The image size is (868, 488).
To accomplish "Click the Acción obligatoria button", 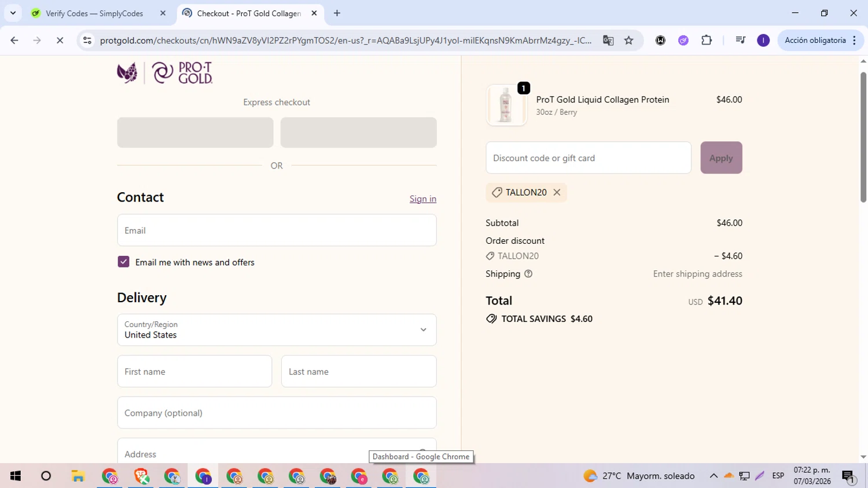I will coord(815,41).
